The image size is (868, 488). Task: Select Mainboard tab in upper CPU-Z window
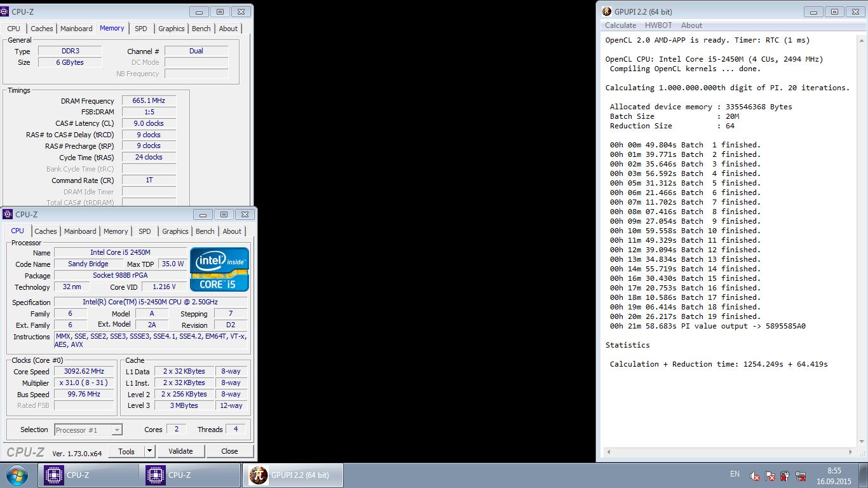click(76, 29)
